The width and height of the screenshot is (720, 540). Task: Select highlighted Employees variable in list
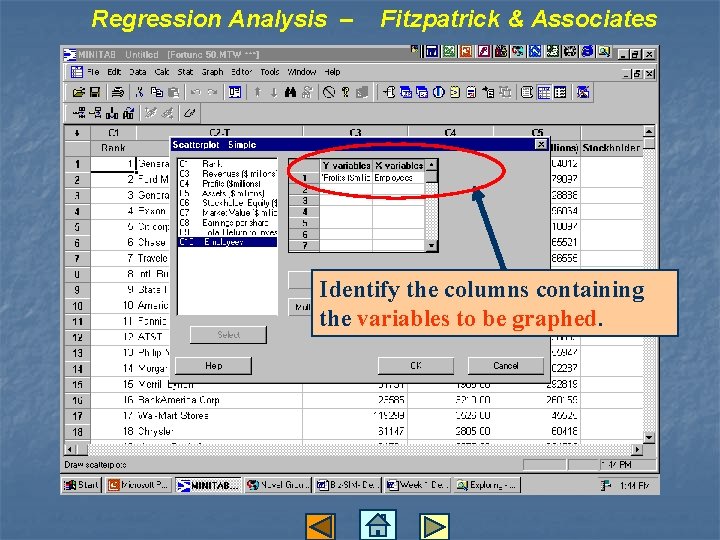[x=227, y=242]
